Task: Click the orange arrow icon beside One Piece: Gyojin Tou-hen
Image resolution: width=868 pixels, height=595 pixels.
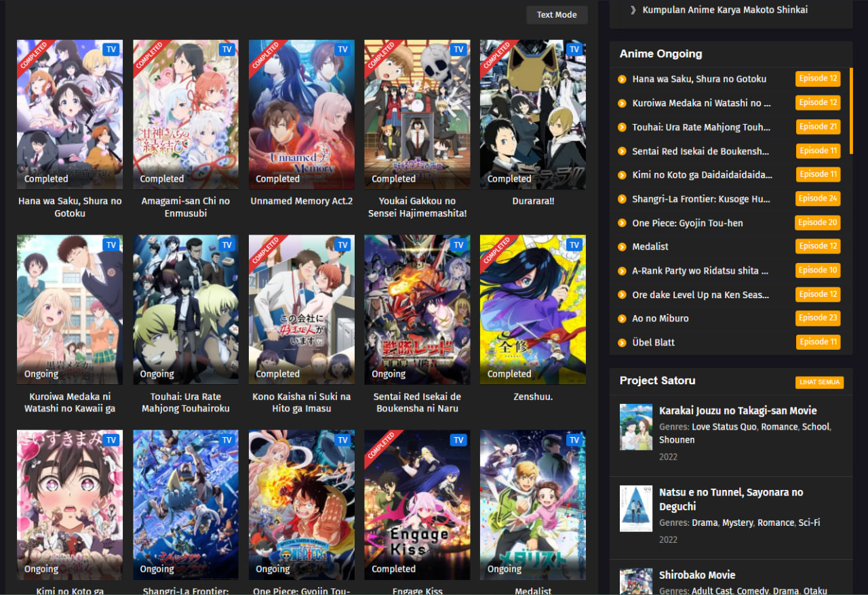Action: pyautogui.click(x=622, y=223)
